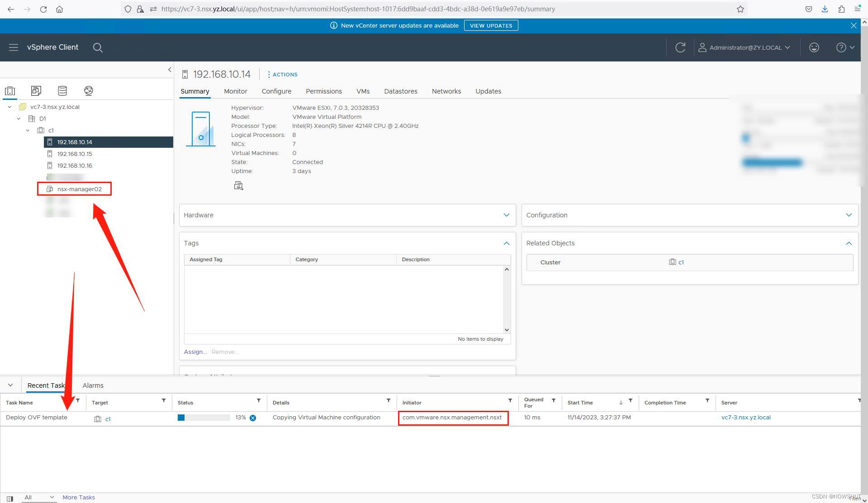
Task: Sort tasks by Start Time arrow
Action: [x=621, y=403]
